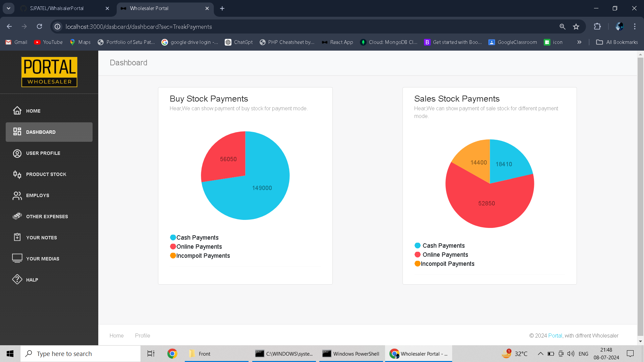The image size is (644, 362).
Task: Select the Employs people icon
Action: [17, 195]
